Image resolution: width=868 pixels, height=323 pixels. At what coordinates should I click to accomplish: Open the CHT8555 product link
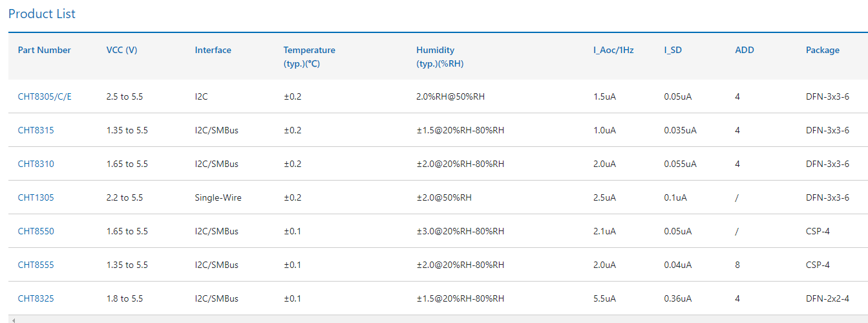click(36, 265)
